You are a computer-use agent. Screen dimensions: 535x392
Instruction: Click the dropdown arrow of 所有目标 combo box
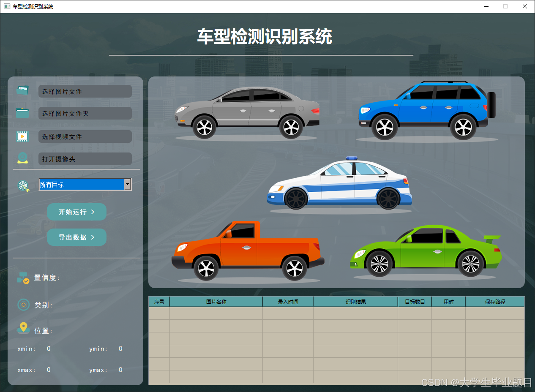coord(127,184)
